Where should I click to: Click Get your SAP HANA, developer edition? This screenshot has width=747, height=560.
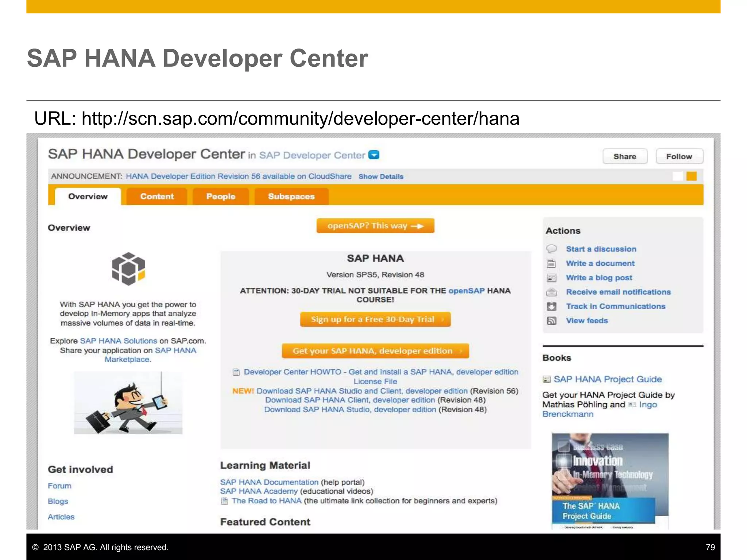click(375, 351)
